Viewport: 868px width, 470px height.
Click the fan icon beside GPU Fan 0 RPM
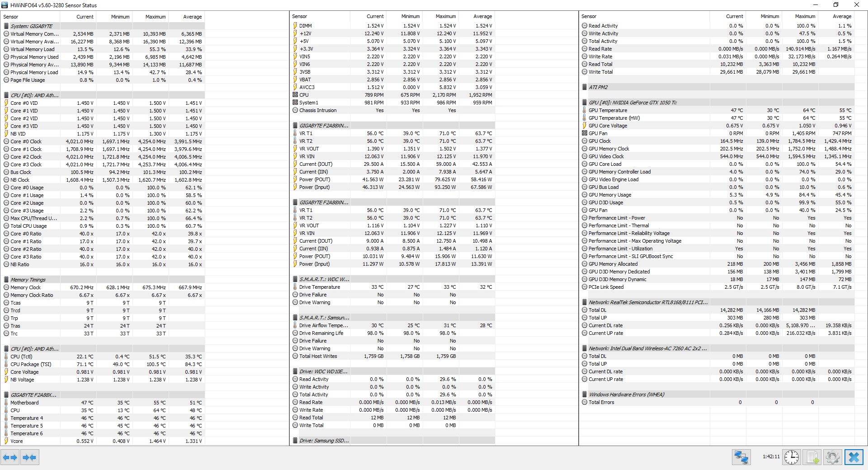585,133
